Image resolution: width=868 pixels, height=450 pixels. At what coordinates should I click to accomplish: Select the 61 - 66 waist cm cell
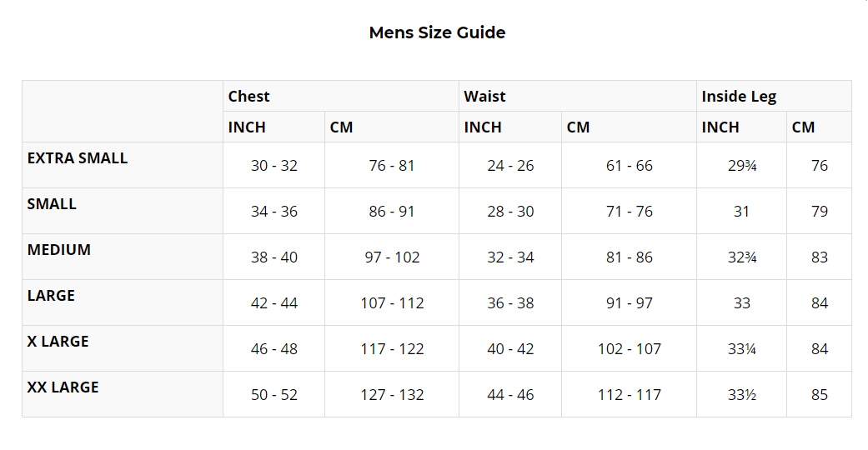629,166
